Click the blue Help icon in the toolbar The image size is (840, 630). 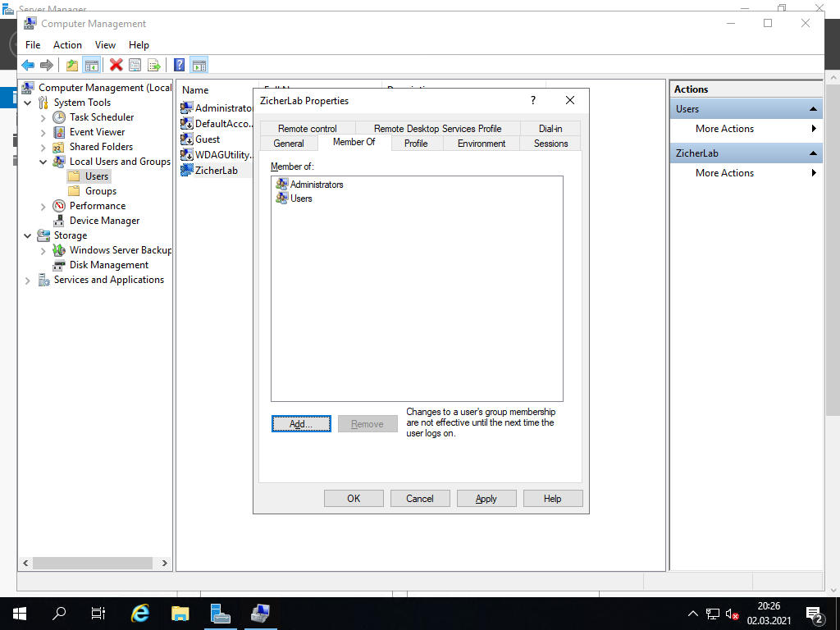point(179,65)
